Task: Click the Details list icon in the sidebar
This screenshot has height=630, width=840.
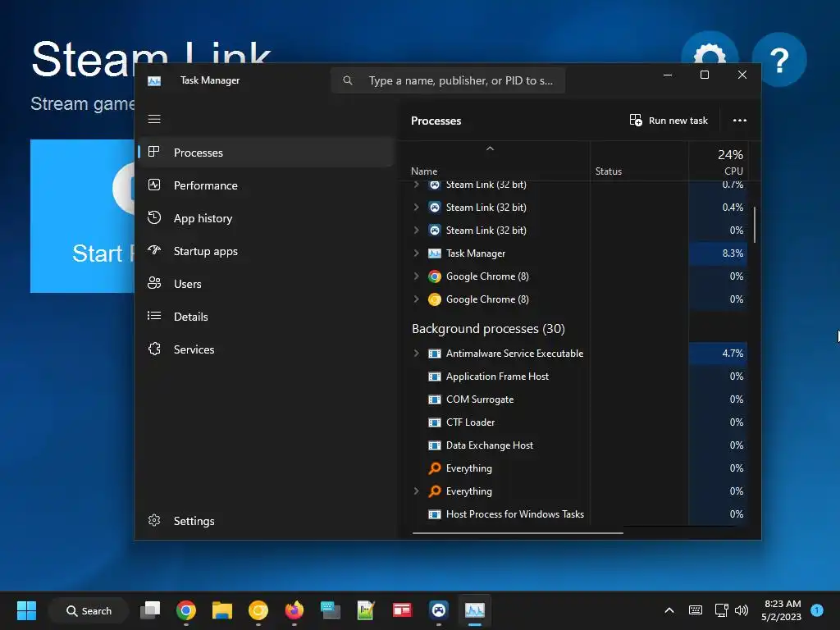Action: pos(154,316)
